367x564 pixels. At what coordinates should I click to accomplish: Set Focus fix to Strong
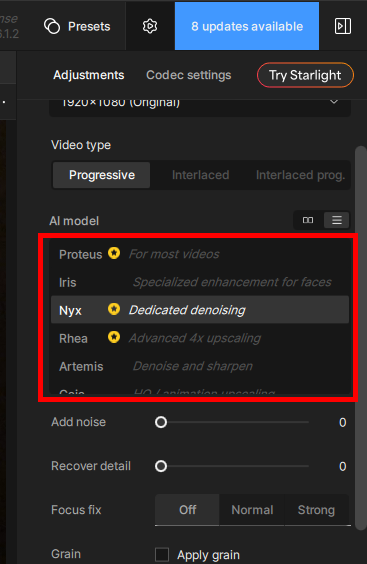coord(316,510)
